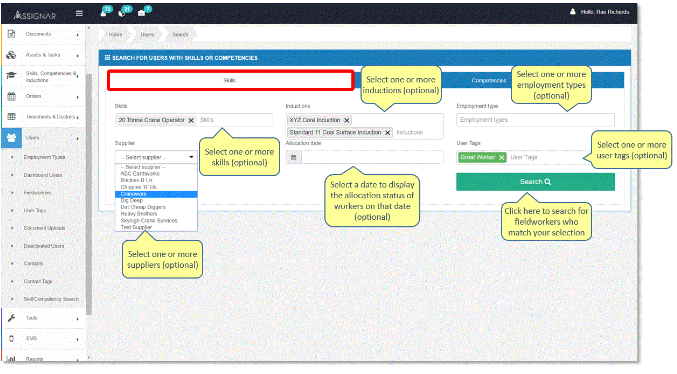Switch to the Skills tab
This screenshot has width=677, height=374.
(x=231, y=80)
